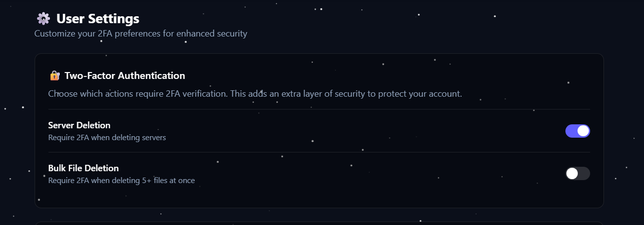Viewport: 644px width, 225px height.
Task: Click the white knob of Bulk File Deletion switch
Action: click(x=572, y=174)
